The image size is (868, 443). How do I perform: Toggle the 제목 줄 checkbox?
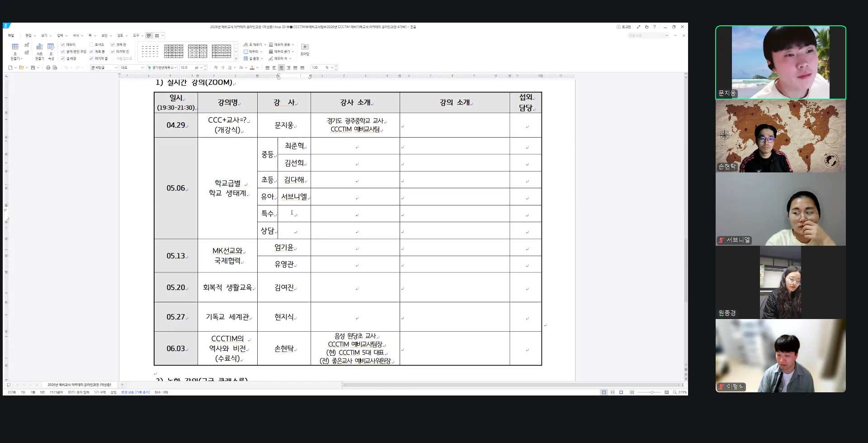coord(91,52)
